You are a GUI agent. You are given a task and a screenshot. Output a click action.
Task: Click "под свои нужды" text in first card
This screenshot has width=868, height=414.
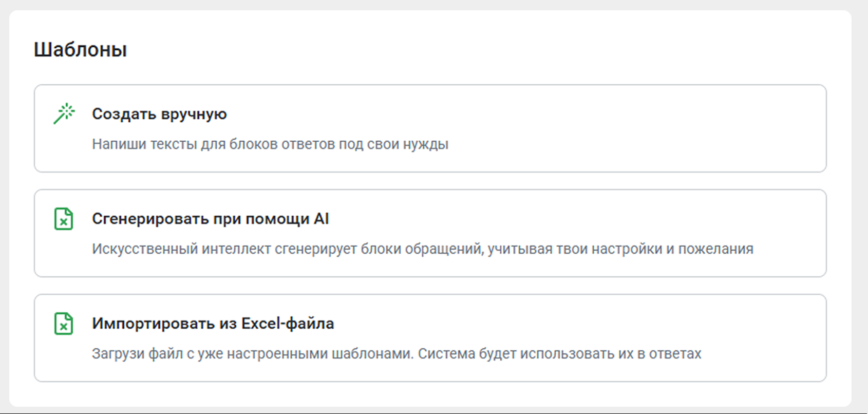pyautogui.click(x=393, y=144)
